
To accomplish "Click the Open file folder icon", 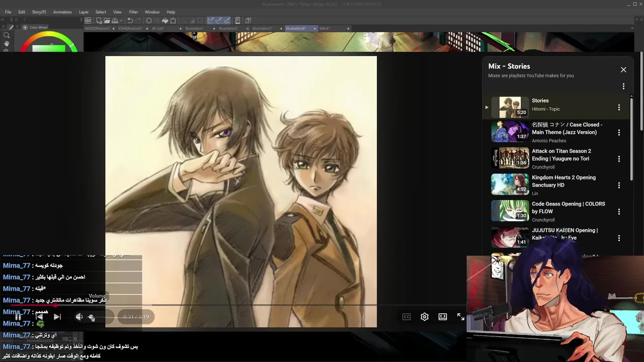I will [x=107, y=21].
